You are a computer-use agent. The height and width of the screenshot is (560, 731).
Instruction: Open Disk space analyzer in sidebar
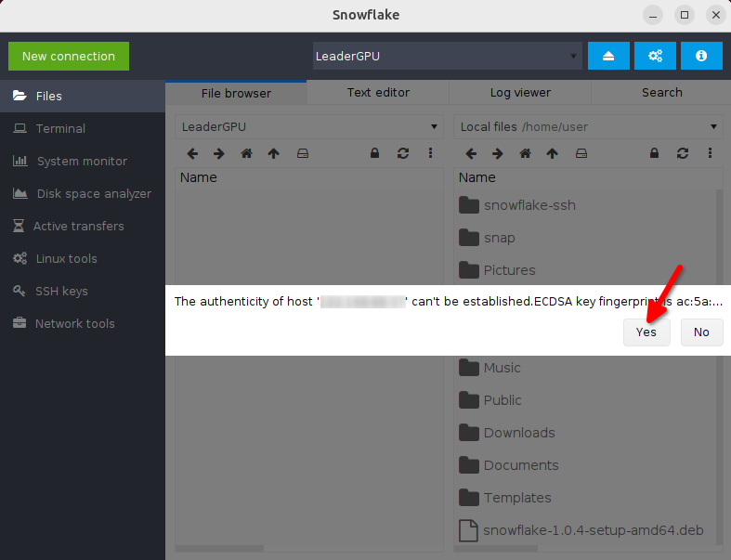(x=83, y=193)
